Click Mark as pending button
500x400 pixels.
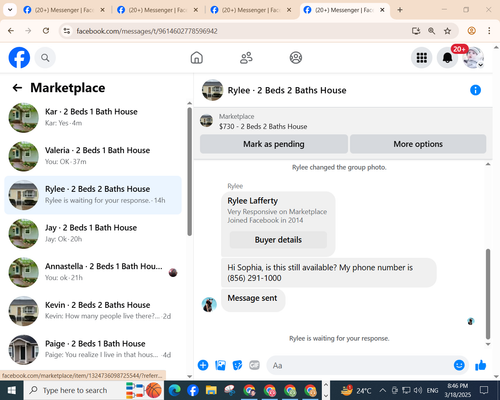pos(274,144)
